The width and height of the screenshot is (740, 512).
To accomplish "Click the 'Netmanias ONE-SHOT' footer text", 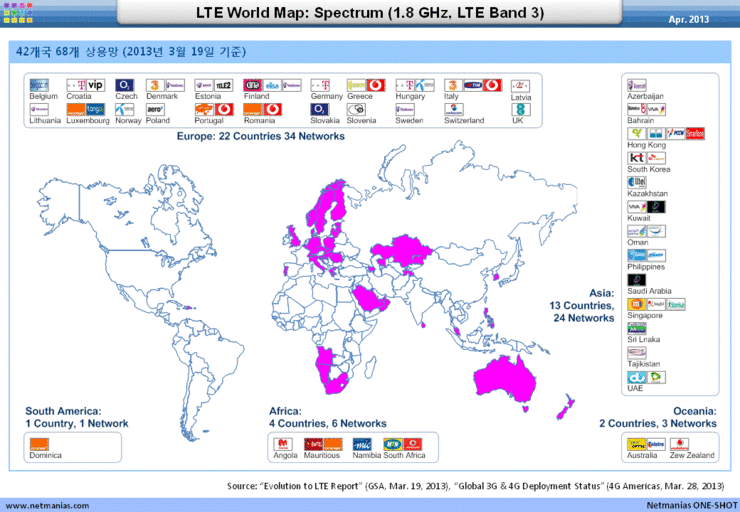I will tap(691, 505).
